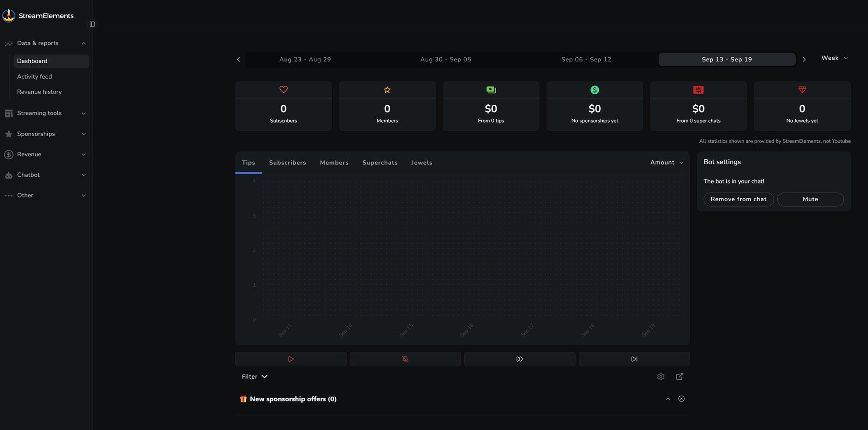Open the Amount dropdown on chart

point(667,163)
